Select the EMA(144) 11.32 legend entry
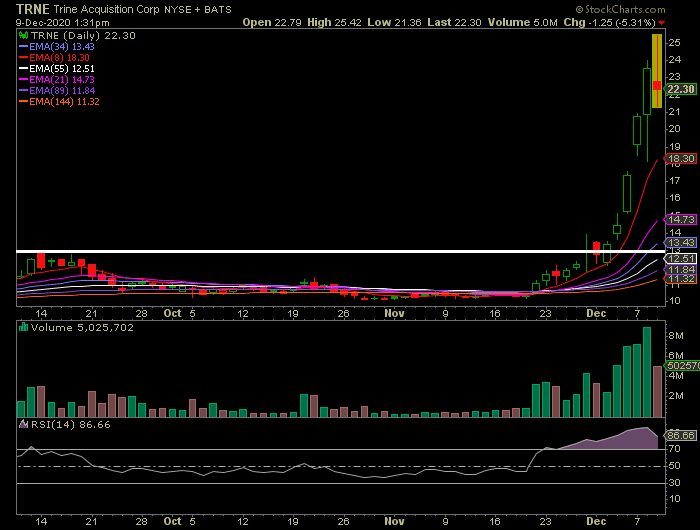The width and height of the screenshot is (700, 530). coord(59,102)
